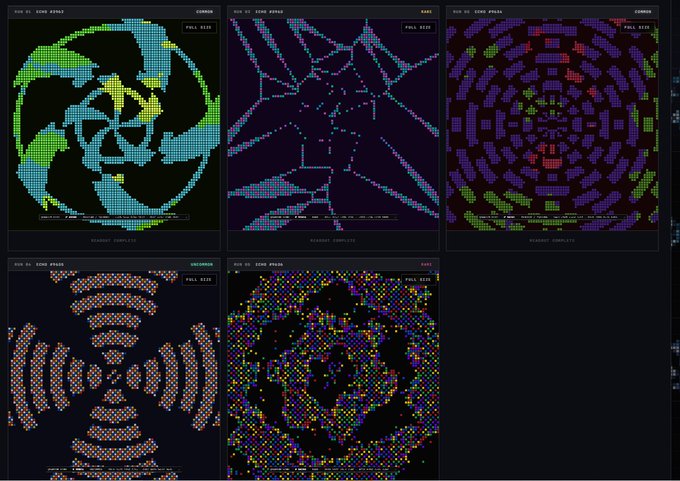The width and height of the screenshot is (680, 481).
Task: Click the Run 04 echo title
Action: point(50,264)
